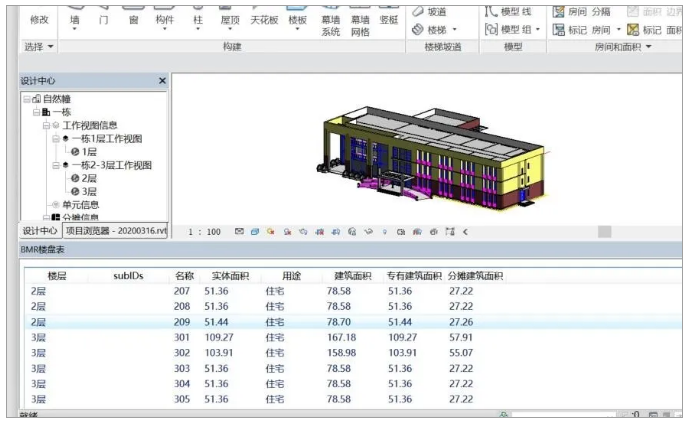Viewport: 690px width, 423px height.
Task: Show the Rendering dialog teapot icon
Action: tap(303, 232)
